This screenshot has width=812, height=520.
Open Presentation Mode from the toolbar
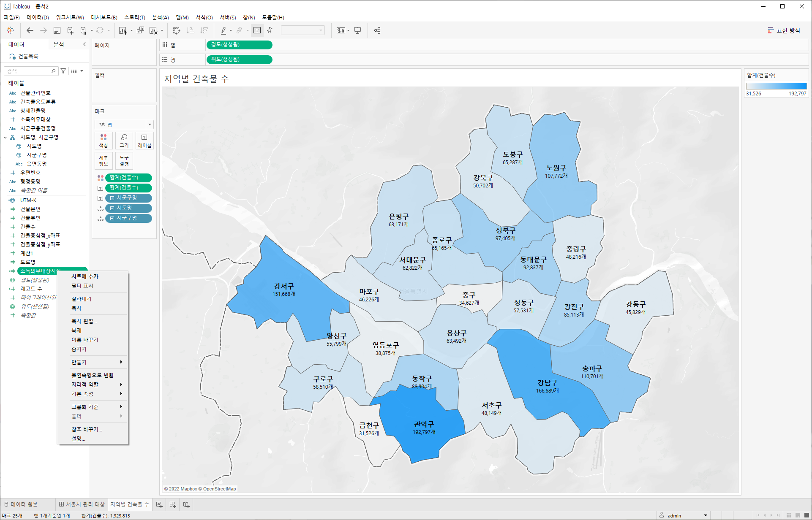pos(357,30)
